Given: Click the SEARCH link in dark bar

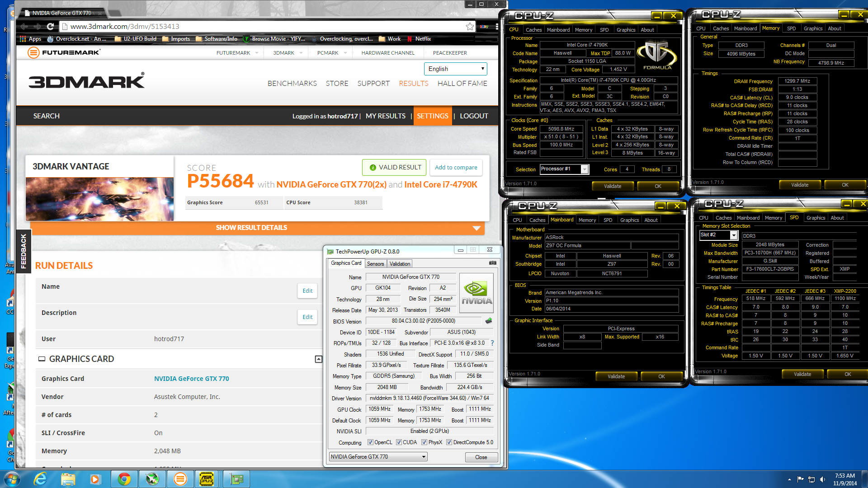Looking at the screenshot, I should point(46,116).
